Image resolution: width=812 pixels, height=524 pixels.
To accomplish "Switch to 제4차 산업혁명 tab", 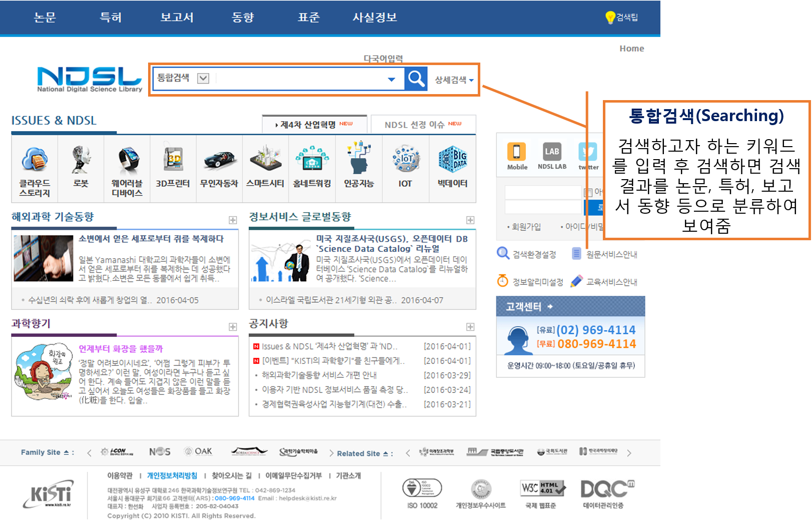I will click(x=314, y=124).
